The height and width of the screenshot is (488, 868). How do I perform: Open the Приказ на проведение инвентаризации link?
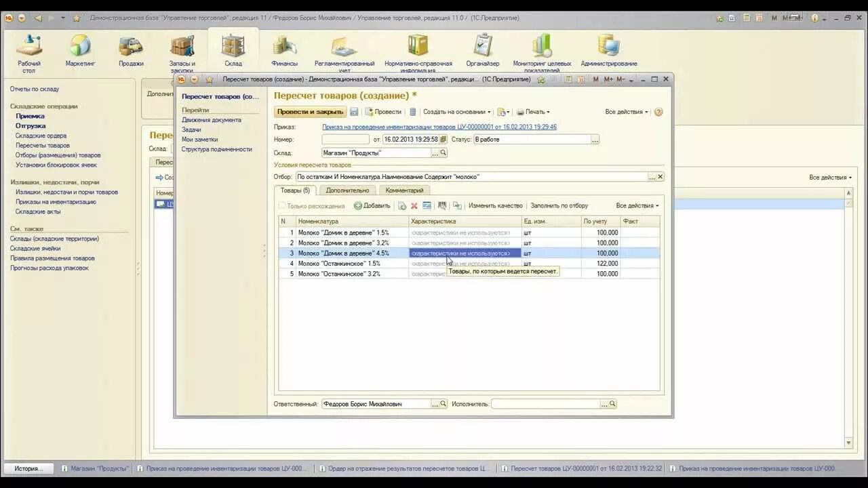click(x=439, y=127)
